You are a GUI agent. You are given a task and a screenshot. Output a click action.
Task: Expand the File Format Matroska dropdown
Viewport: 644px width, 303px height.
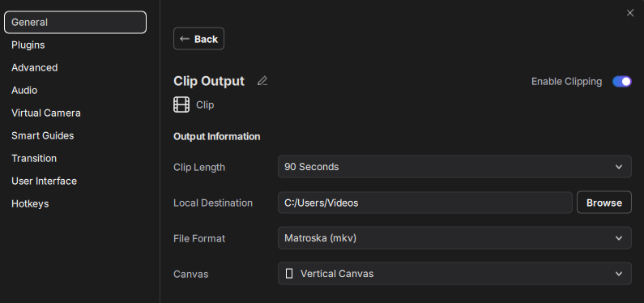(x=454, y=237)
